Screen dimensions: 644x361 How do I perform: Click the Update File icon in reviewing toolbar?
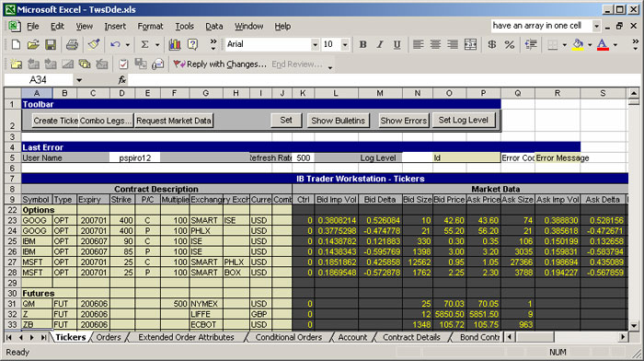pyautogui.click(x=141, y=64)
